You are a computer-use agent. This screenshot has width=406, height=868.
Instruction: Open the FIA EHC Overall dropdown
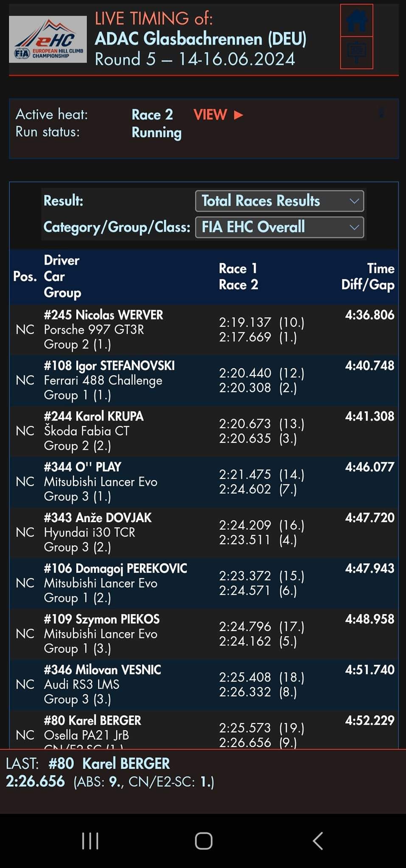280,227
